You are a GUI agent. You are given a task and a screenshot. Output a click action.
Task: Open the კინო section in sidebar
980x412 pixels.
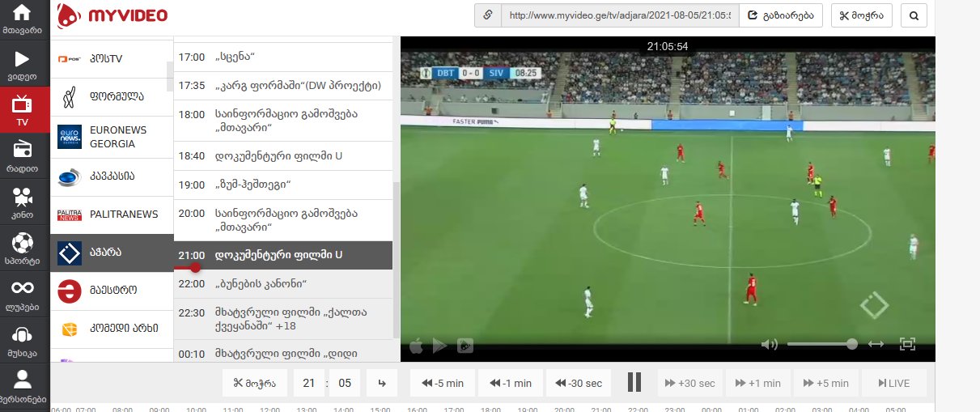pyautogui.click(x=23, y=202)
